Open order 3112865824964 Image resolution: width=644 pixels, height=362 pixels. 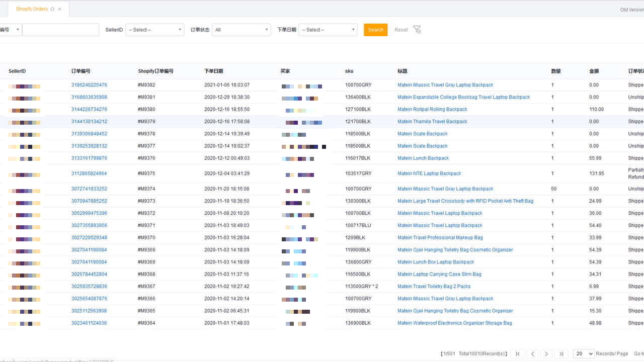click(x=89, y=173)
